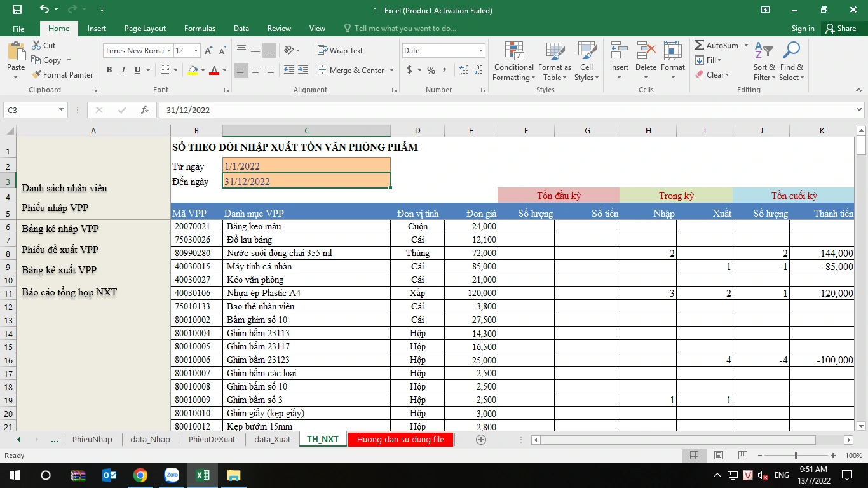Switch to the Formulas ribbon tab
The height and width of the screenshot is (488, 868).
(200, 29)
